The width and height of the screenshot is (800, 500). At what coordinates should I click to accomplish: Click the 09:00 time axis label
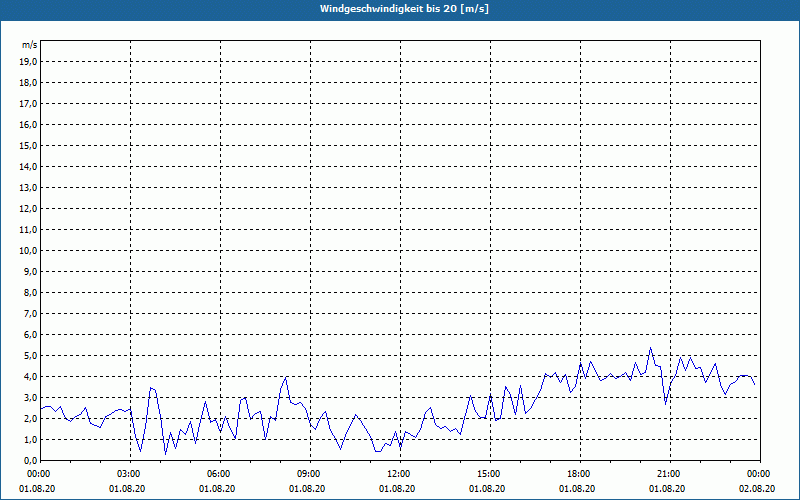(310, 474)
